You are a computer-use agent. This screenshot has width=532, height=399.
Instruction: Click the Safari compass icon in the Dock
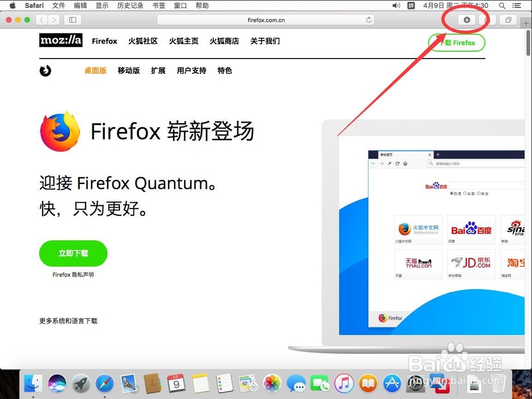pyautogui.click(x=104, y=384)
